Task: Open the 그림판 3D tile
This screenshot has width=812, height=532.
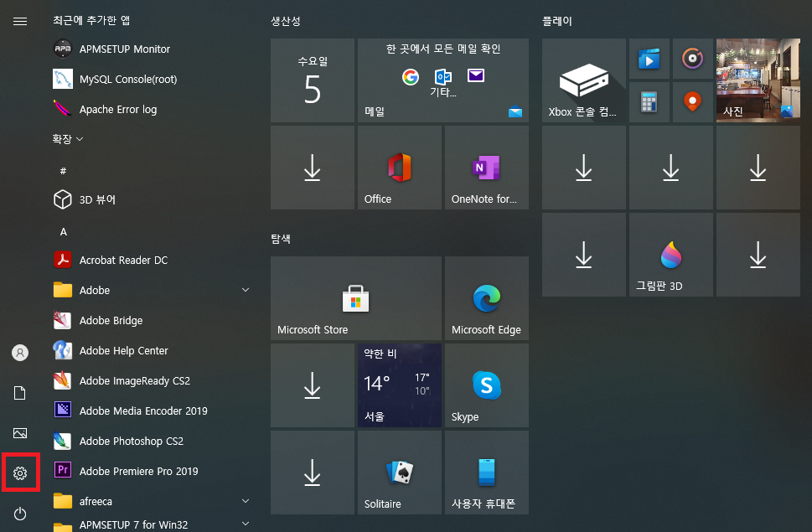Action: [670, 255]
